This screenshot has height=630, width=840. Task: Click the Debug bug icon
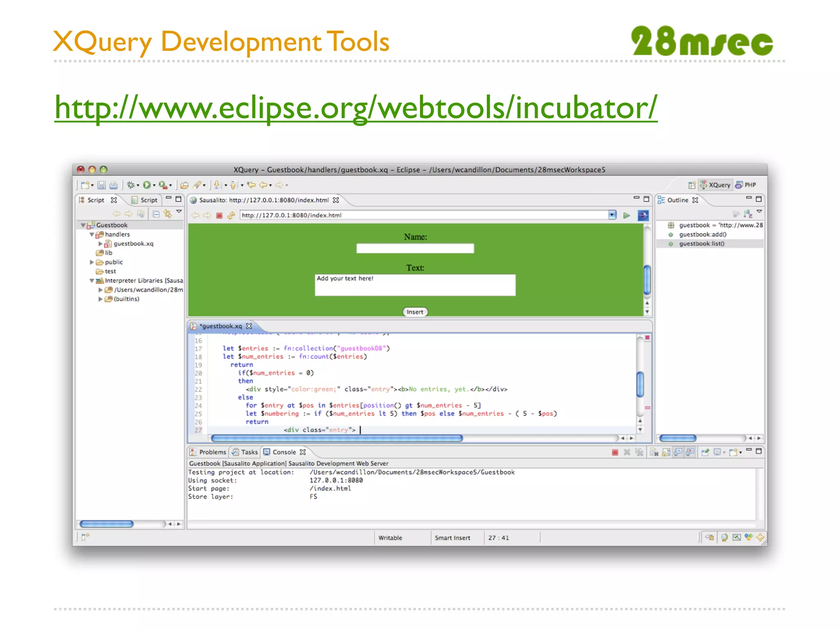tap(131, 185)
